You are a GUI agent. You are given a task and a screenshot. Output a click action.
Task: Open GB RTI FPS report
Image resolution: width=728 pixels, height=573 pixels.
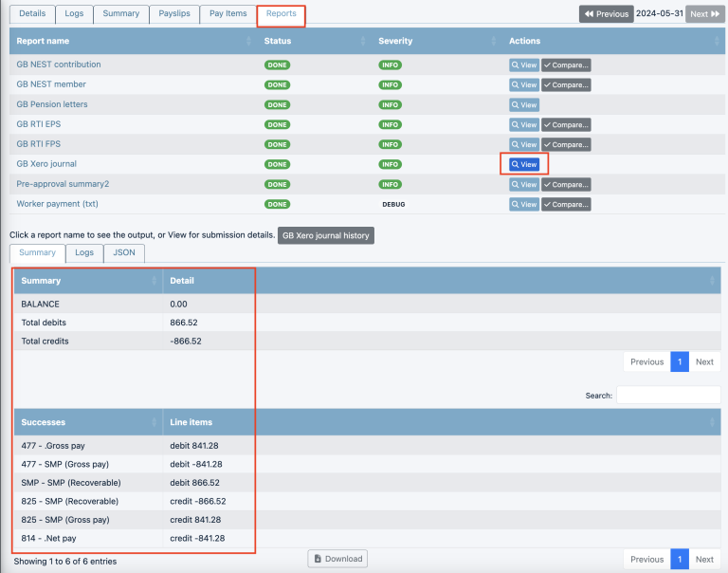39,144
